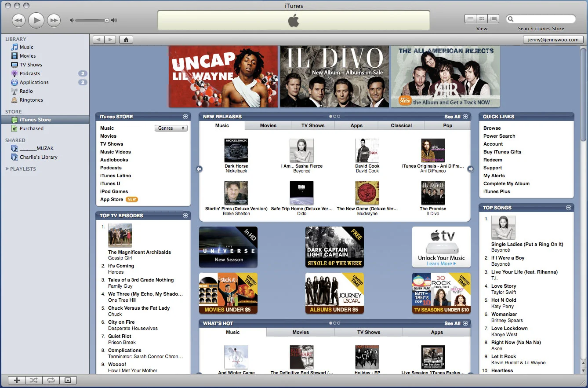Open the jenny@jennywoo.com account button
The height and width of the screenshot is (388, 588).
pyautogui.click(x=553, y=40)
